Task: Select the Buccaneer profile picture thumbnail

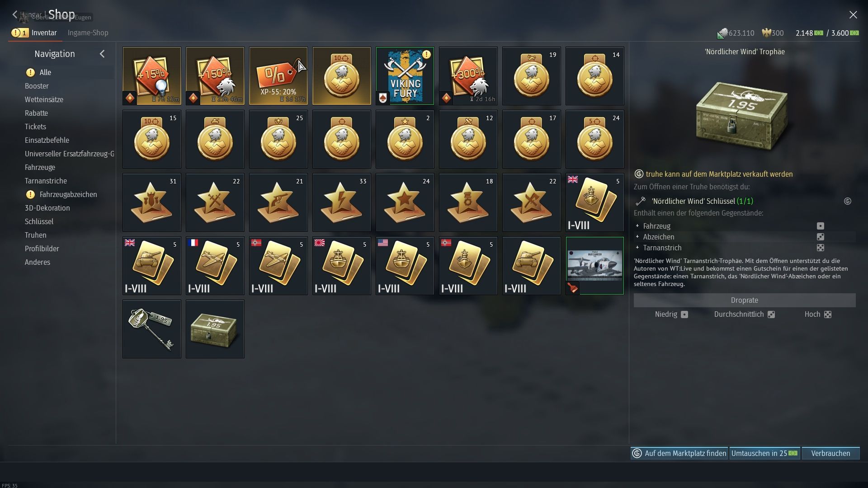Action: pyautogui.click(x=594, y=266)
